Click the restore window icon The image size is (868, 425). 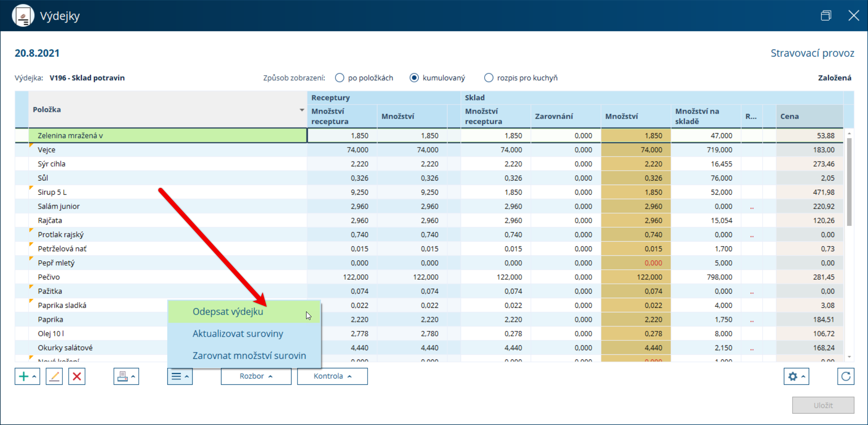826,16
